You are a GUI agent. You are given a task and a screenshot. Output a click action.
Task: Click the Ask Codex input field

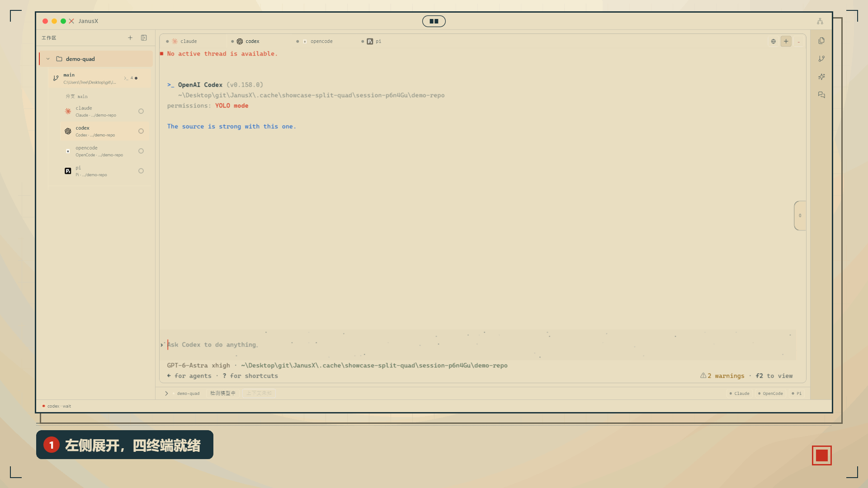point(477,345)
